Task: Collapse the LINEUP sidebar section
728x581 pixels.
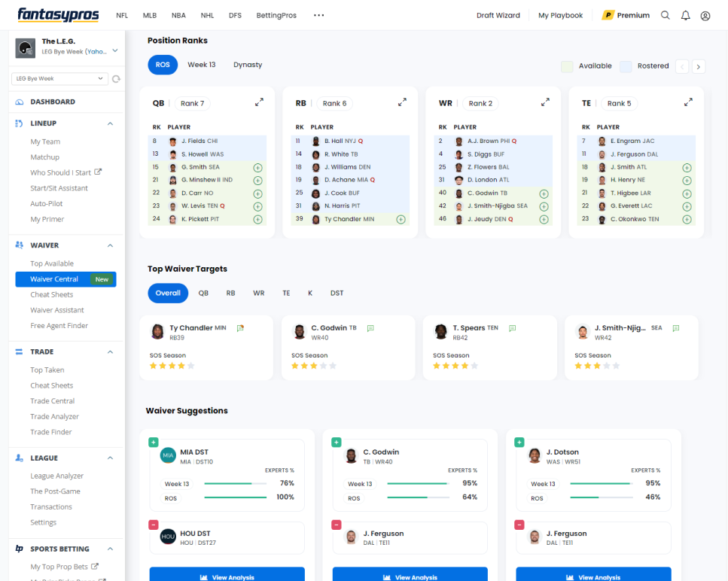Action: click(x=110, y=123)
